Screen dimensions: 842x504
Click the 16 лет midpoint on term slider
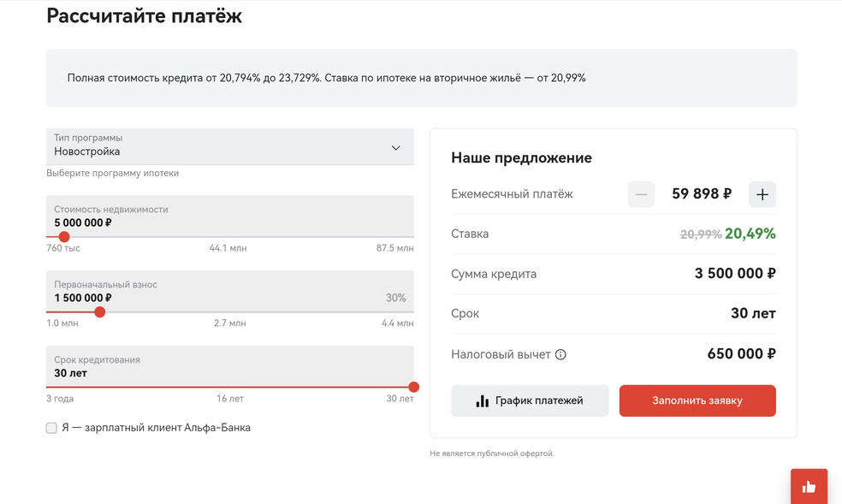[230, 399]
